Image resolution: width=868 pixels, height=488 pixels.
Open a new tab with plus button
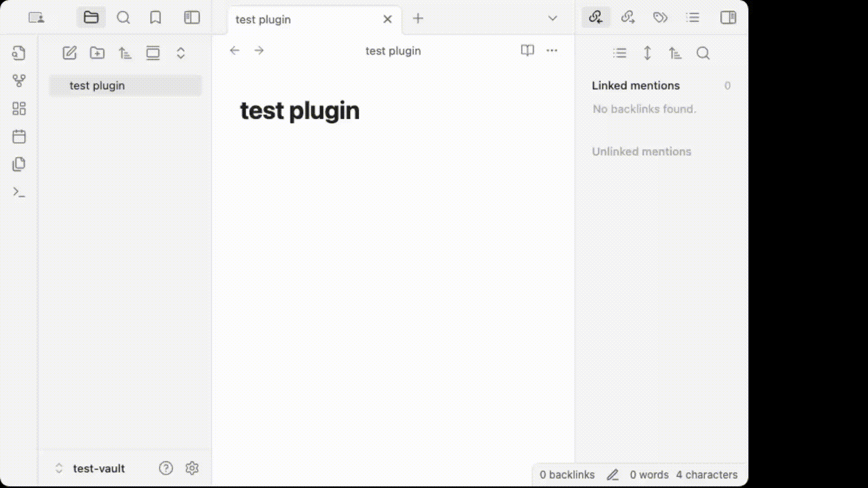418,19
